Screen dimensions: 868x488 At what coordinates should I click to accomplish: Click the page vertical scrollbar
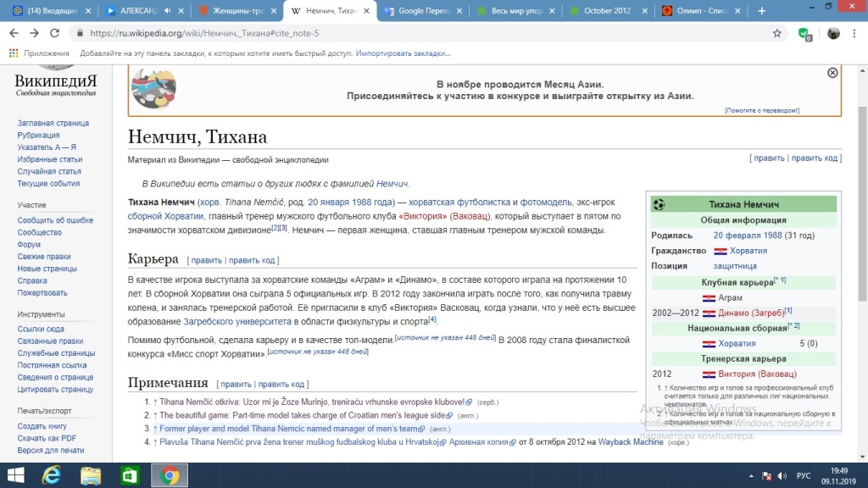pyautogui.click(x=862, y=205)
